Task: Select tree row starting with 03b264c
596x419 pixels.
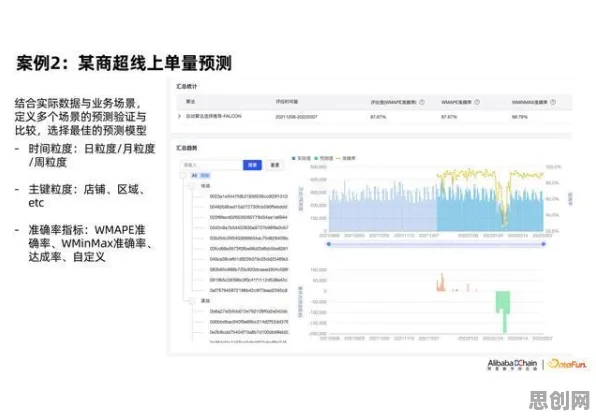Action: (249, 238)
